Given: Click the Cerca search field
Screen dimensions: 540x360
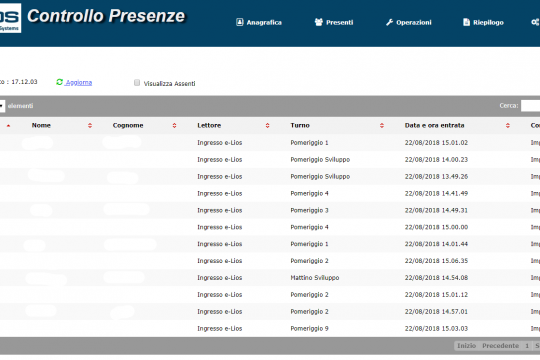Looking at the screenshot, I should [530, 105].
